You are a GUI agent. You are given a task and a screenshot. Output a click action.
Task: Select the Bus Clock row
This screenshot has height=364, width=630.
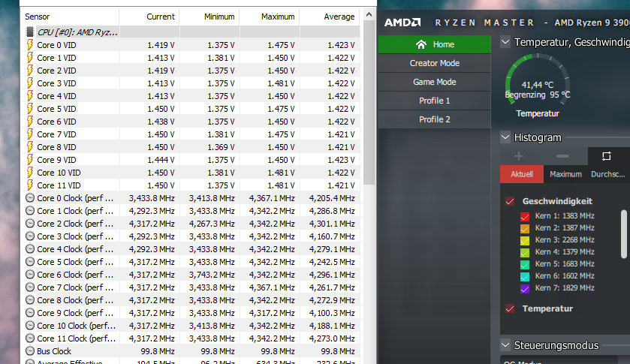191,350
